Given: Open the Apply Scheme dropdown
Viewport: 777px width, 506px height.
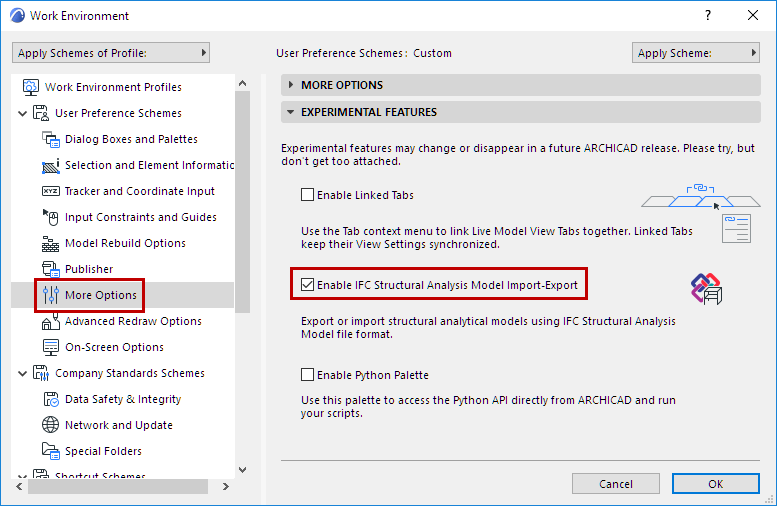Looking at the screenshot, I should pyautogui.click(x=696, y=53).
